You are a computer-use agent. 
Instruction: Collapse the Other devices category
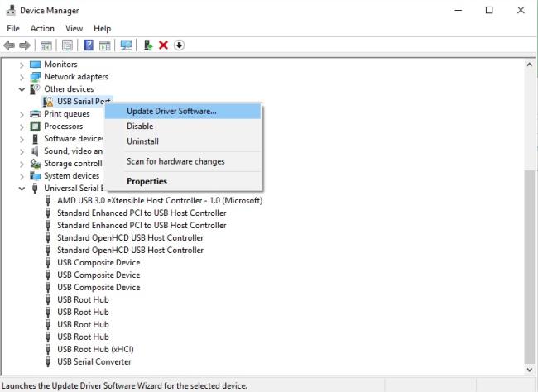click(22, 89)
